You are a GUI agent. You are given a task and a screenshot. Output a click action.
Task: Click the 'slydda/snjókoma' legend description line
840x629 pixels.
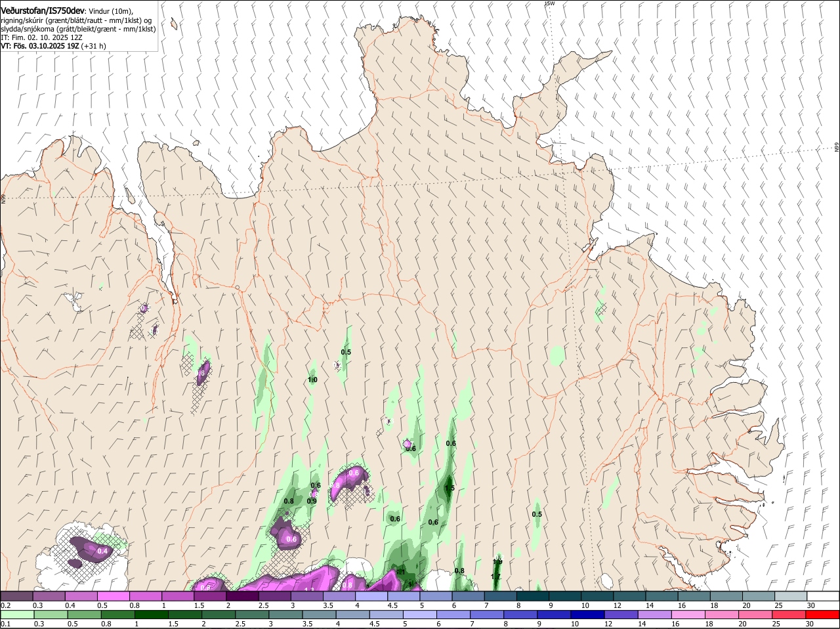pyautogui.click(x=78, y=29)
